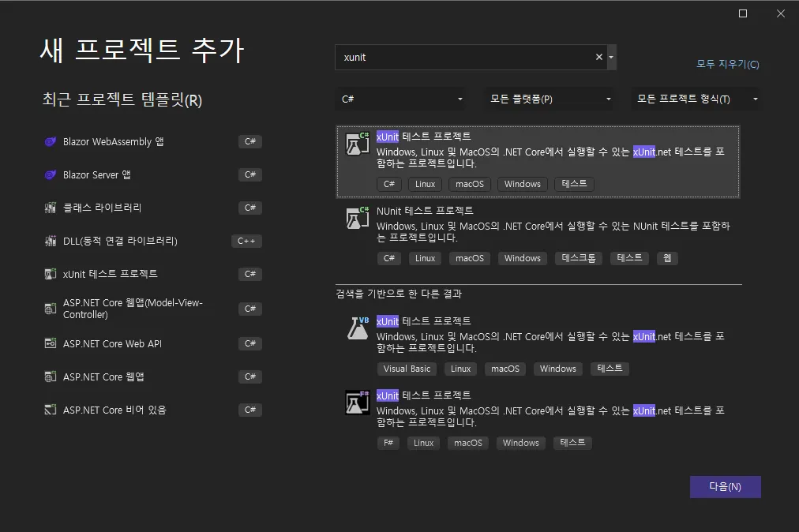Maximize the 새 프로젝트 추가 dialog
The width and height of the screenshot is (799, 532).
743,13
